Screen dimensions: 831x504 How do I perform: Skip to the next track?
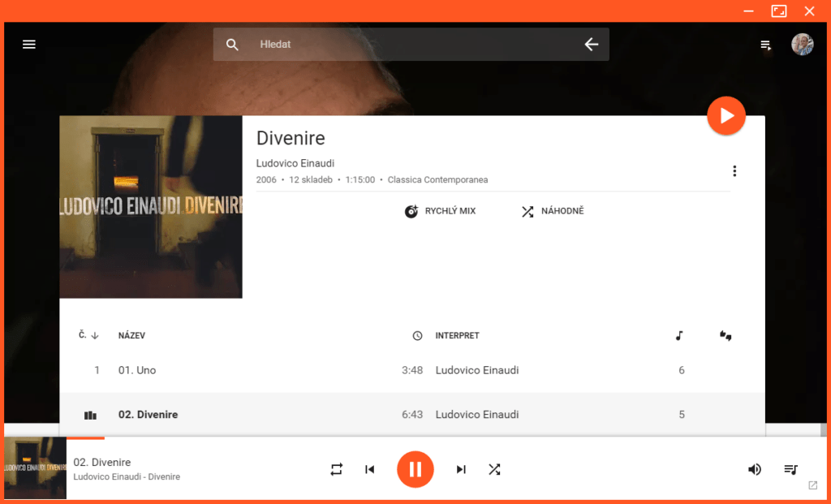[461, 470]
